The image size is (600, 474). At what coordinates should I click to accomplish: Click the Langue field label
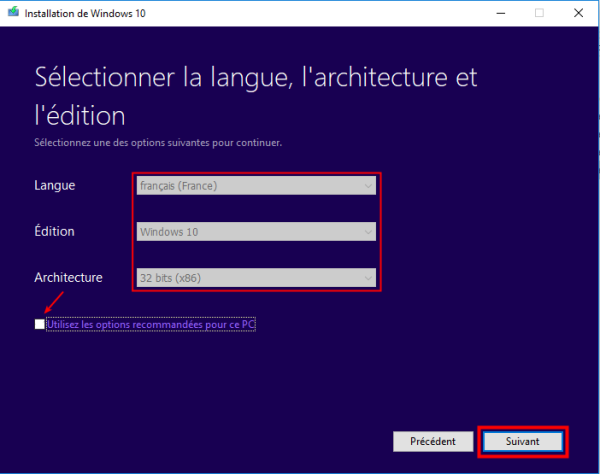pyautogui.click(x=54, y=186)
